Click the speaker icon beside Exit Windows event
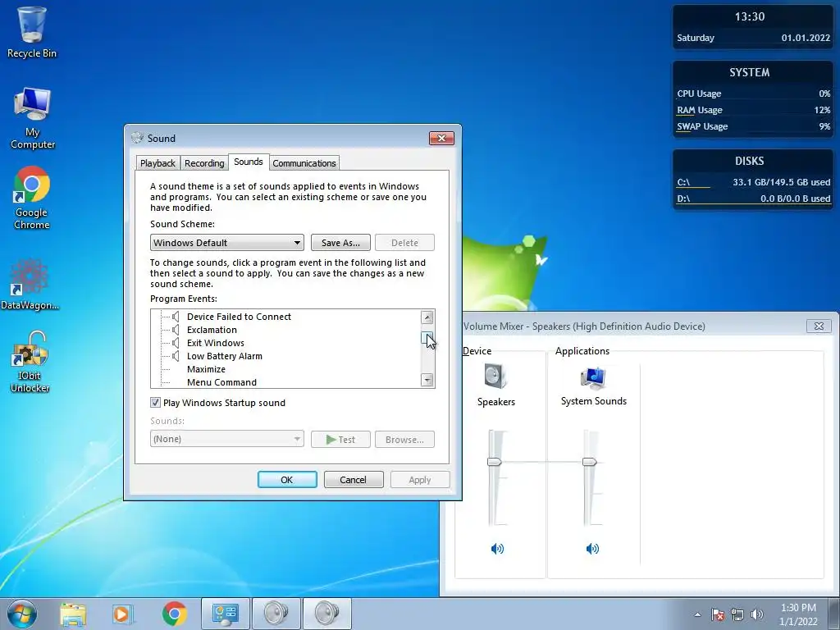The height and width of the screenshot is (630, 840). tap(176, 343)
